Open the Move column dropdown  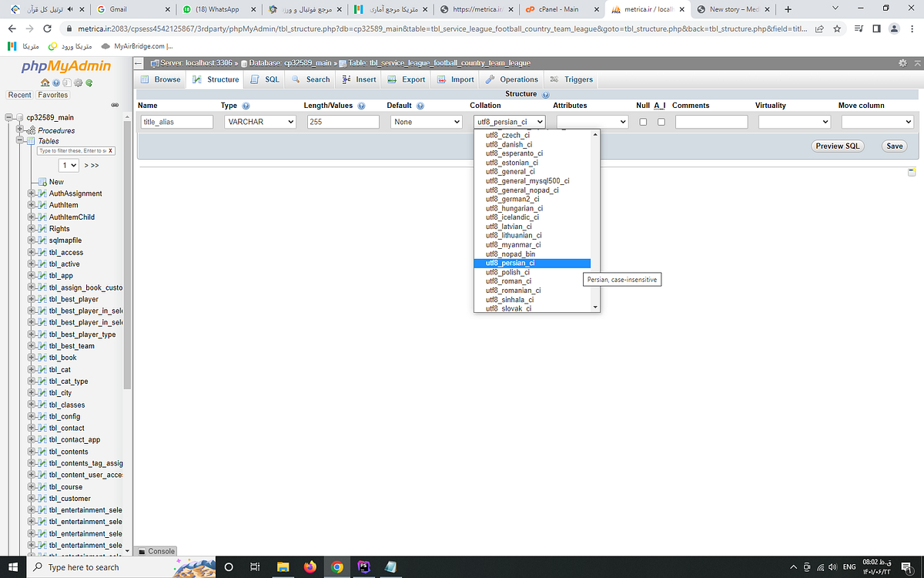point(877,121)
